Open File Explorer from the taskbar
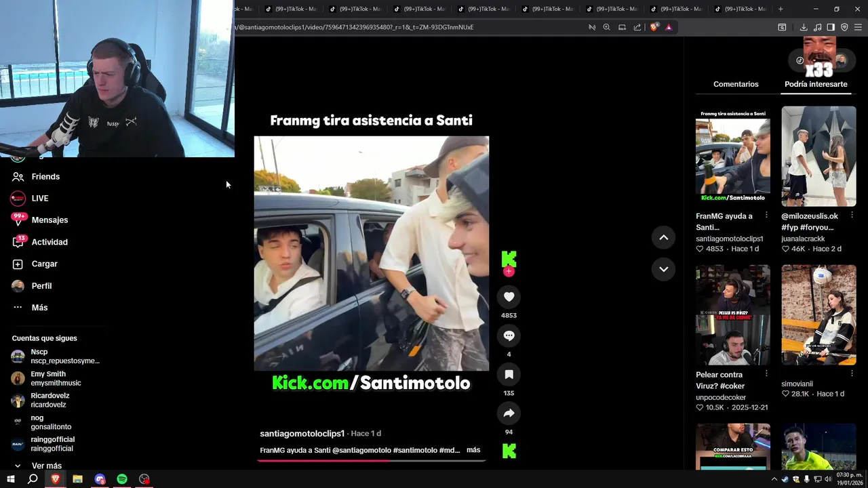Screen dimensions: 868x488 click(x=77, y=479)
